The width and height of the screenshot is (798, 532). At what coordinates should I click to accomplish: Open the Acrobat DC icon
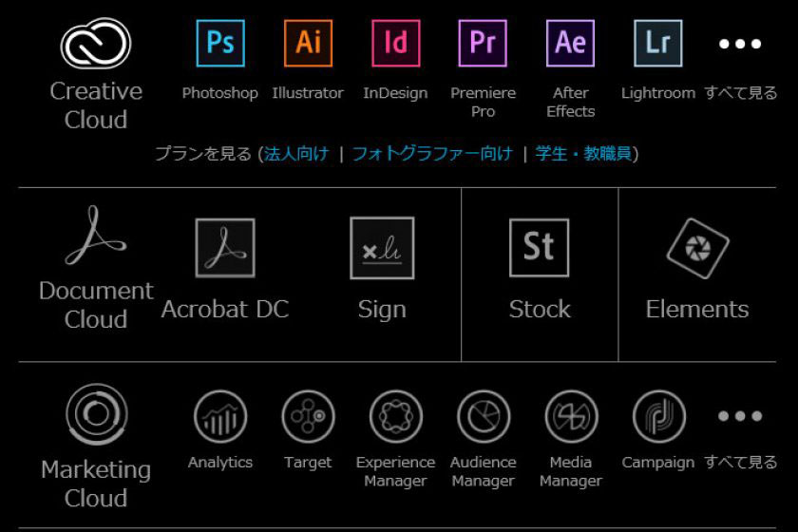(x=225, y=248)
